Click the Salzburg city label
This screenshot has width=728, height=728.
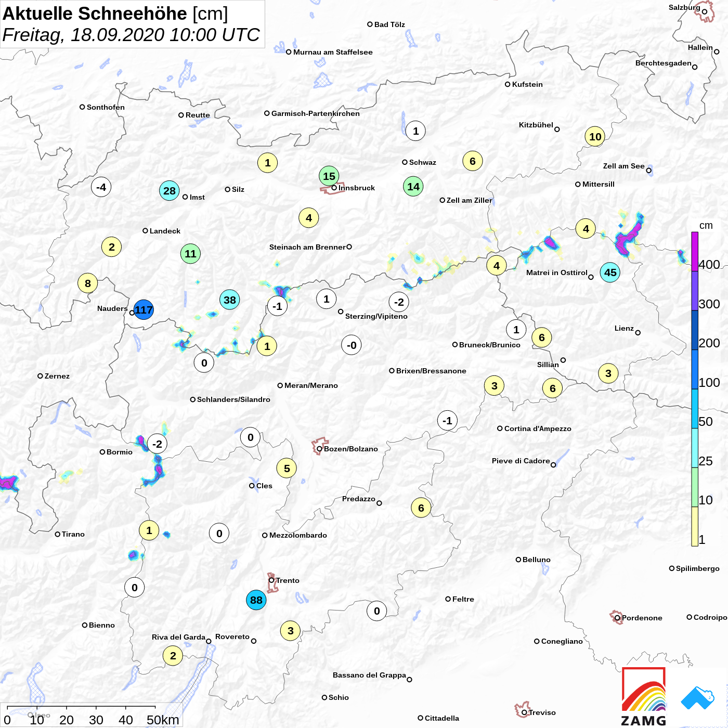[684, 8]
